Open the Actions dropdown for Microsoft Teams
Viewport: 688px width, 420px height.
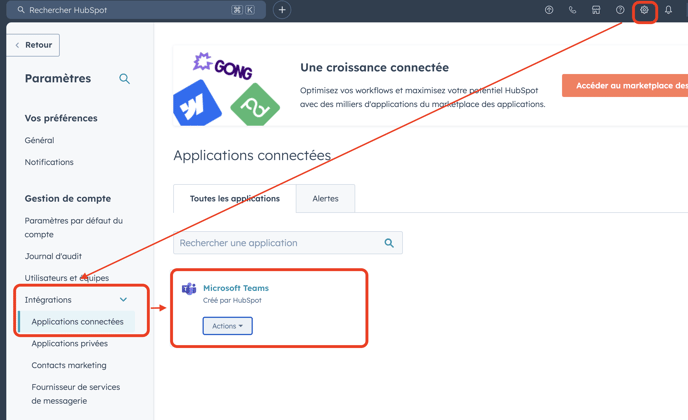coord(227,326)
